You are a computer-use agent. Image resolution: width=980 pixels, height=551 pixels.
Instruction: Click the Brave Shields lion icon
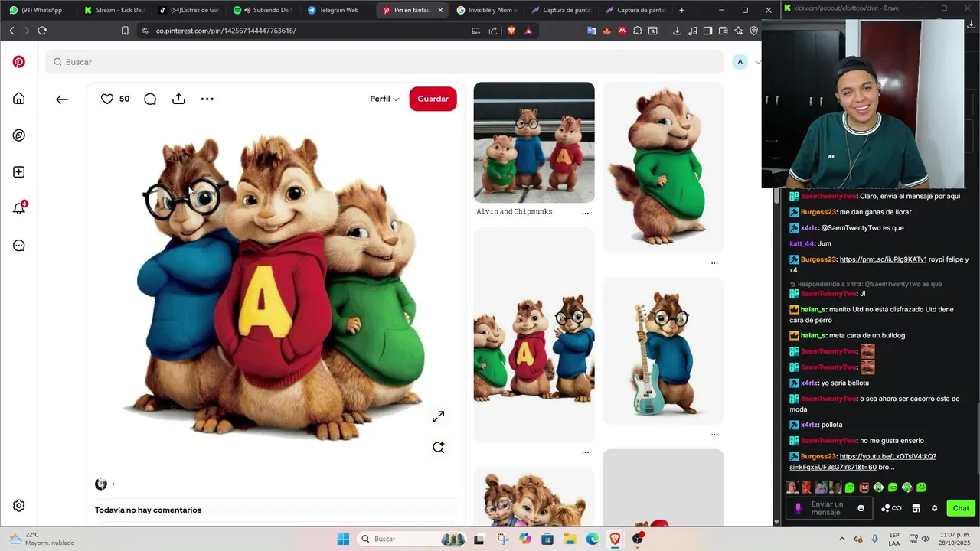click(x=511, y=31)
